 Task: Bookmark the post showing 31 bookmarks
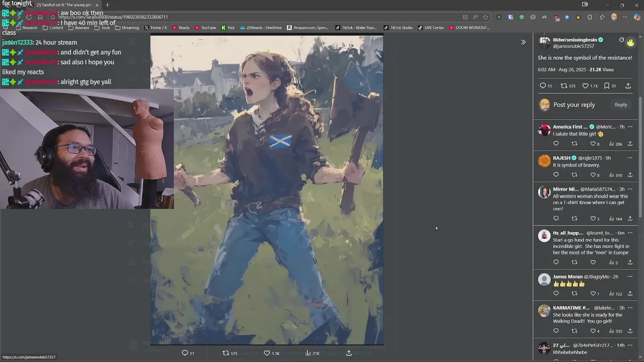click(x=610, y=86)
